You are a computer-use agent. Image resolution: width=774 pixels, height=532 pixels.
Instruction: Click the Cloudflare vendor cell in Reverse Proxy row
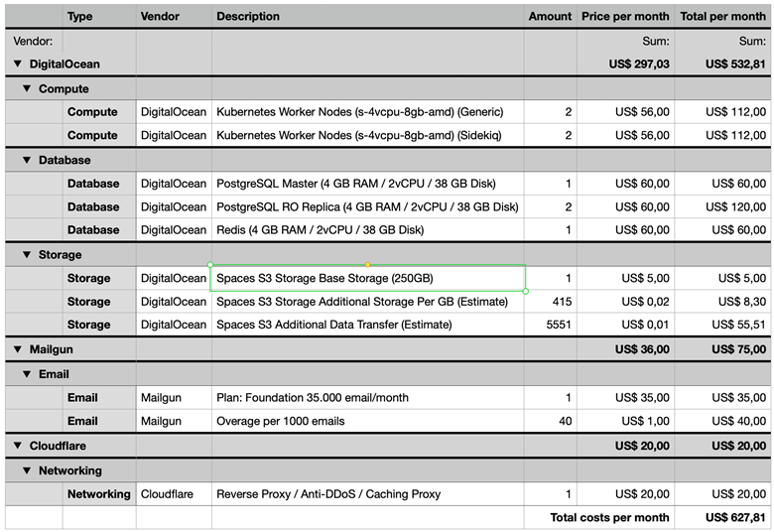click(174, 494)
